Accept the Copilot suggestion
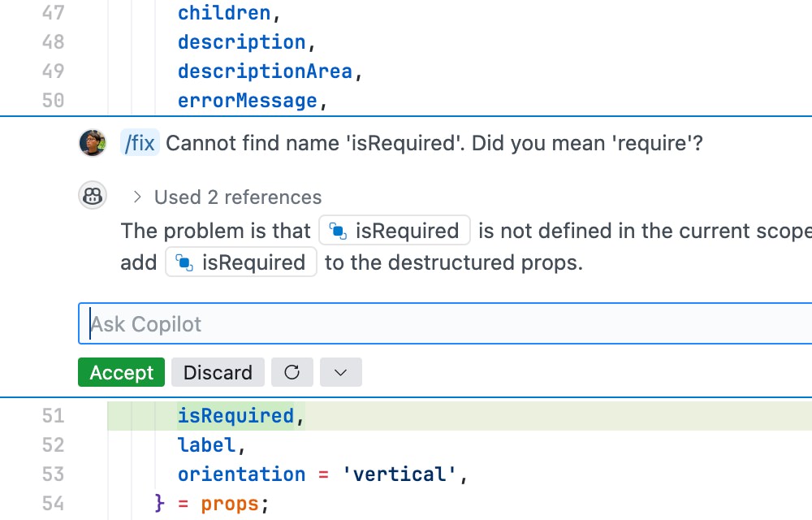Image resolution: width=812 pixels, height=520 pixels. click(x=122, y=373)
